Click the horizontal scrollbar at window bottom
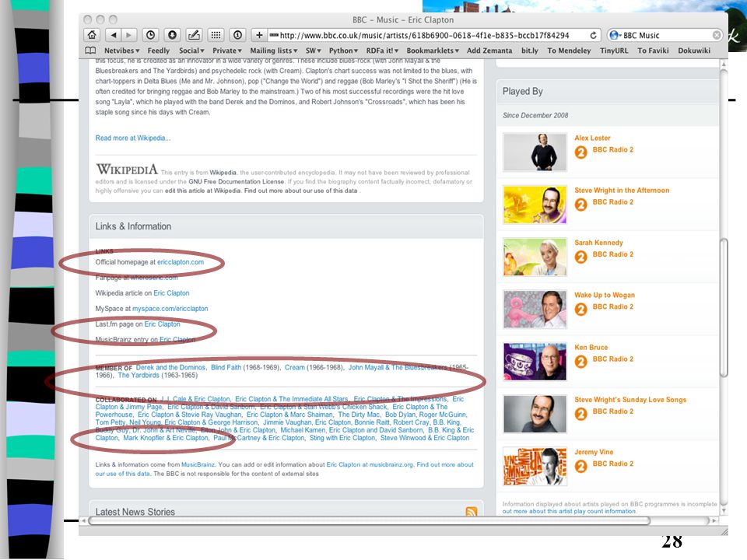The image size is (747, 560). pos(369,520)
